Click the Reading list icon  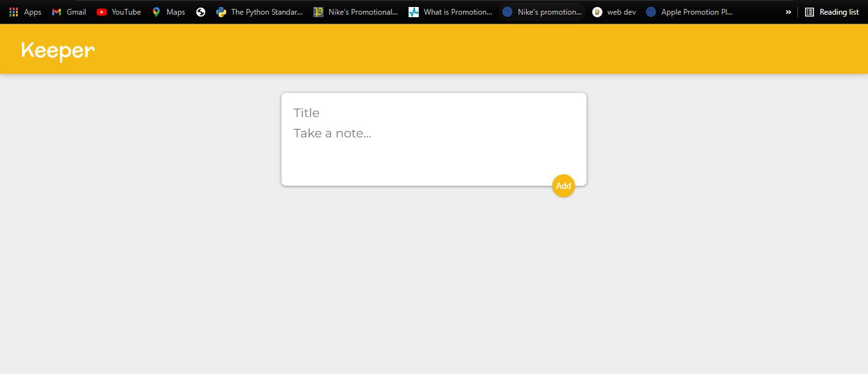pyautogui.click(x=809, y=11)
